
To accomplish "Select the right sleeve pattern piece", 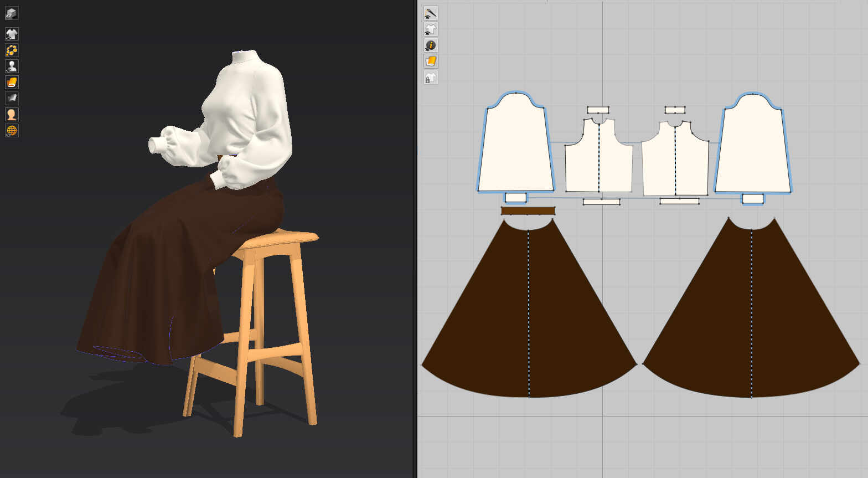I will pos(753,147).
